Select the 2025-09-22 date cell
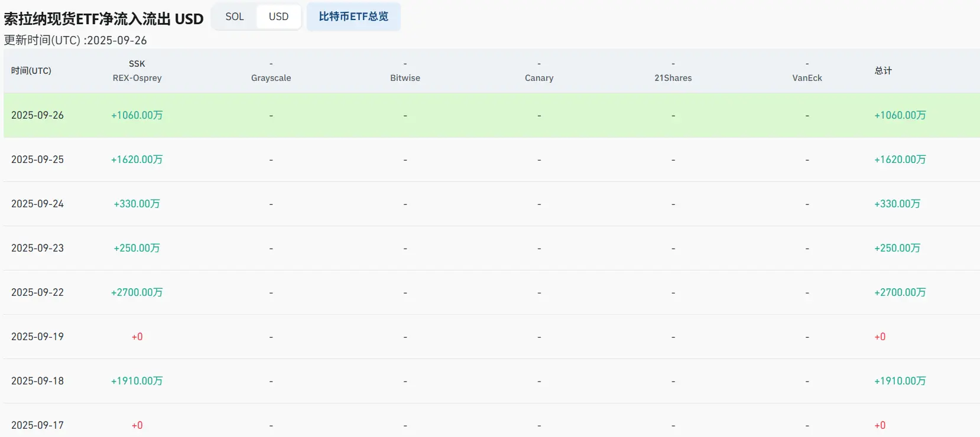The width and height of the screenshot is (980, 437). (37, 292)
